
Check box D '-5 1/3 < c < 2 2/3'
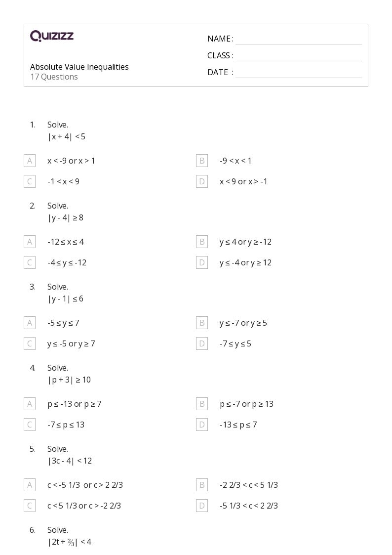(202, 506)
